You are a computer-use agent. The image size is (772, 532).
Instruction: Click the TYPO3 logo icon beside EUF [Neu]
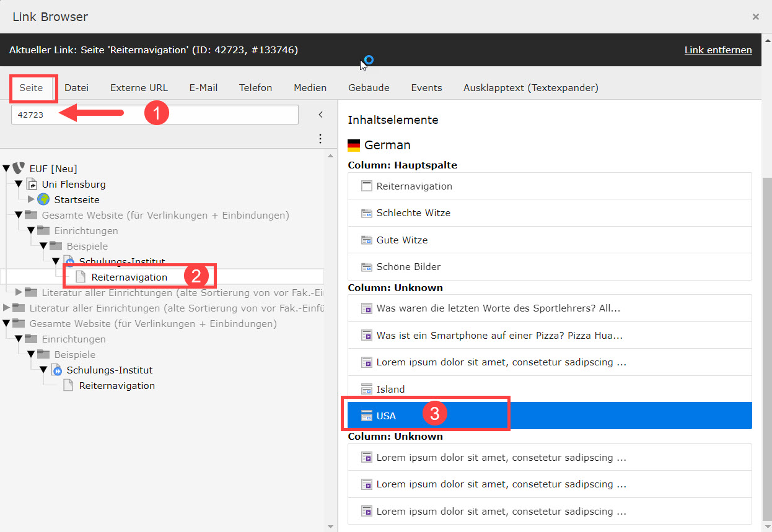click(x=19, y=168)
